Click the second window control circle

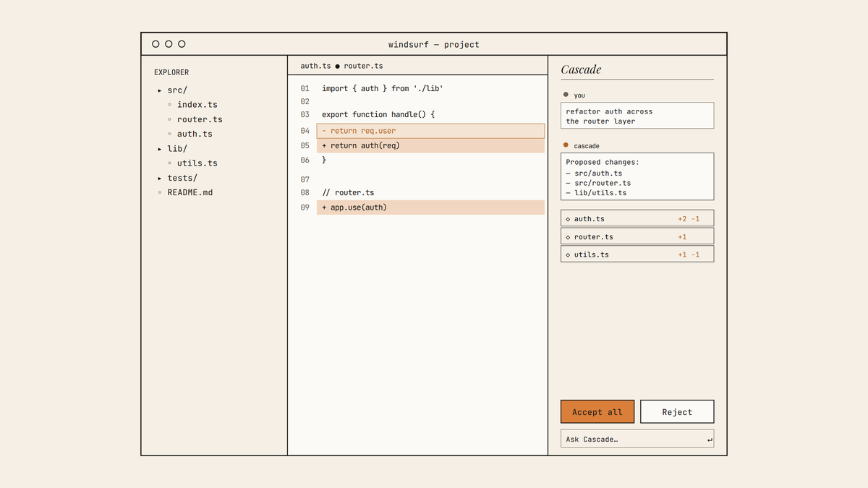[169, 44]
